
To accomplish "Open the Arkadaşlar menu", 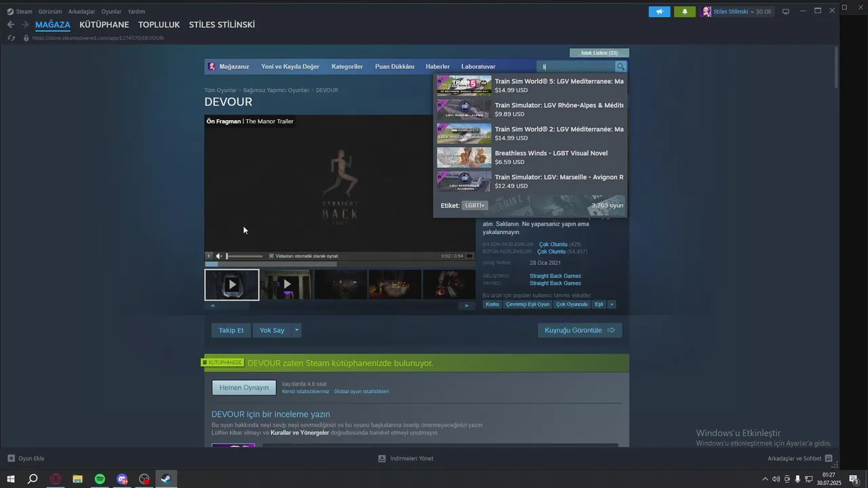I will coord(81,12).
